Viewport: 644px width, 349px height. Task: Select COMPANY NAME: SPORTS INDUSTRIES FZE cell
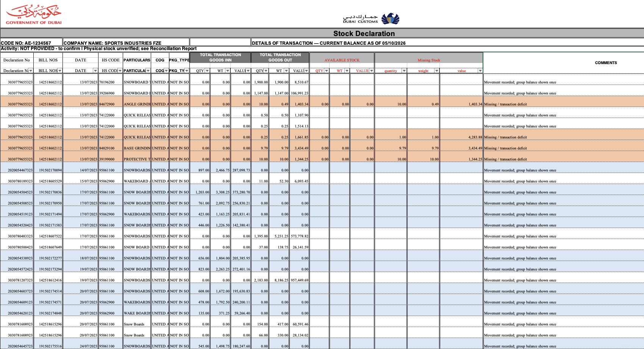(126, 43)
